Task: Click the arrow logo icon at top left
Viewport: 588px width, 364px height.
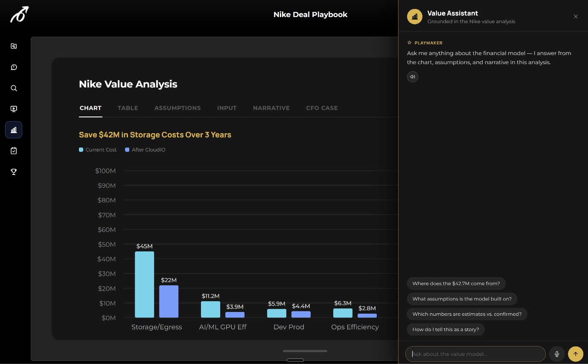Action: pos(20,15)
